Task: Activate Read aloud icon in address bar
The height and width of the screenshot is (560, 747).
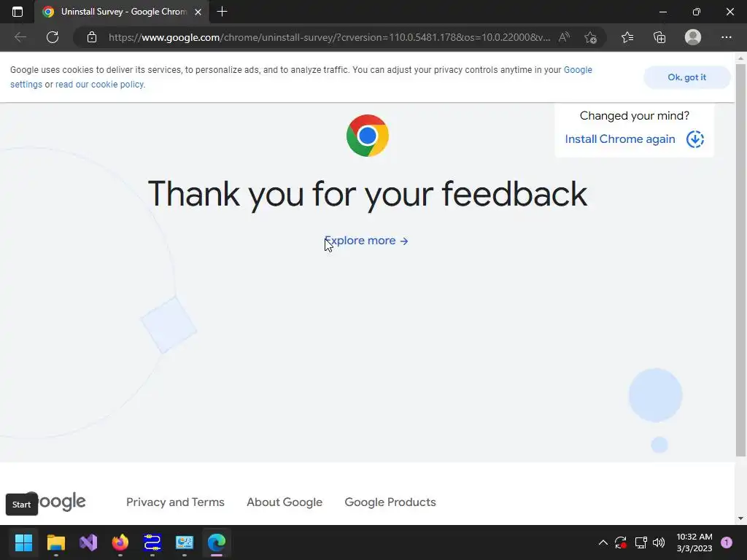Action: point(564,37)
